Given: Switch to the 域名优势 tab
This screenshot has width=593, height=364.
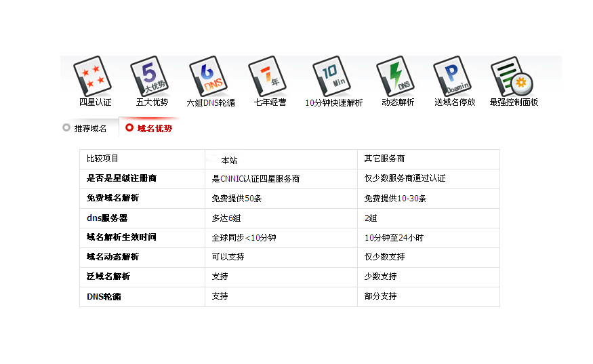Looking at the screenshot, I should (149, 128).
